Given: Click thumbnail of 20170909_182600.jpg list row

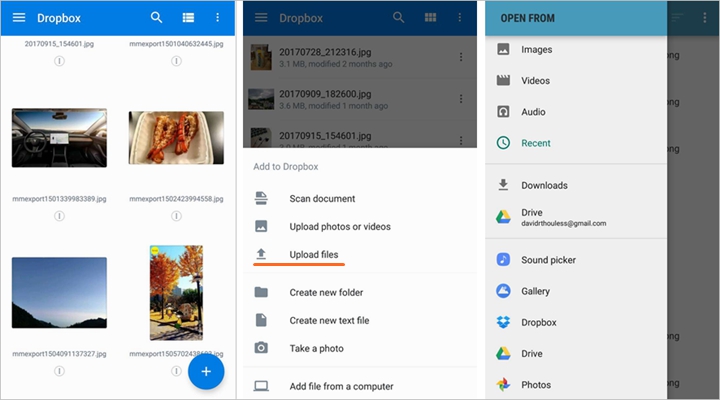Looking at the screenshot, I should point(261,99).
